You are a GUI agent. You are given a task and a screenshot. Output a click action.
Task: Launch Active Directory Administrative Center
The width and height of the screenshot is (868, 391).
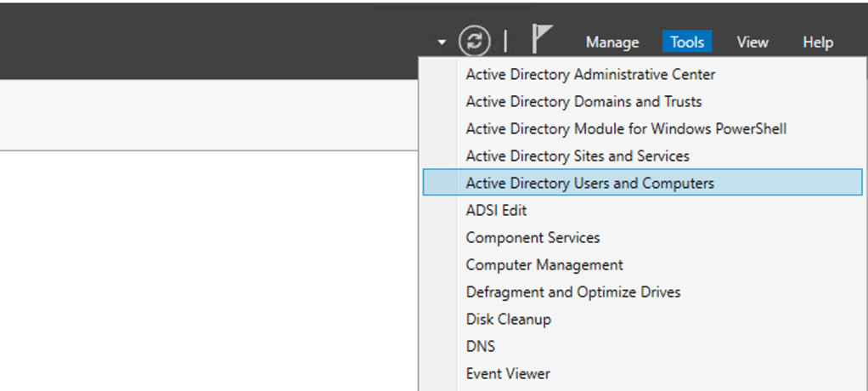pos(590,75)
